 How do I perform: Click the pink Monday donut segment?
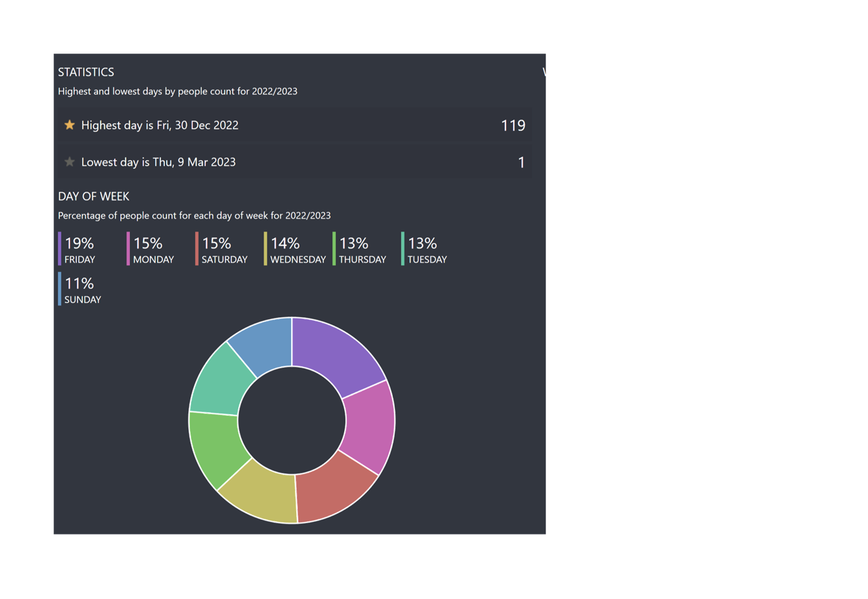(x=368, y=424)
